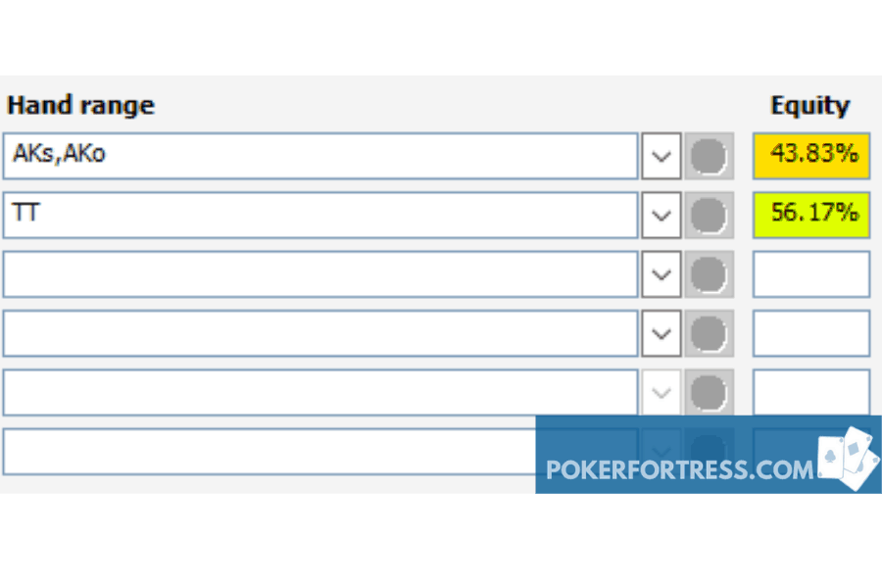The image size is (882, 588).
Task: Open the fourth hand range dropdown arrow
Action: point(661,333)
